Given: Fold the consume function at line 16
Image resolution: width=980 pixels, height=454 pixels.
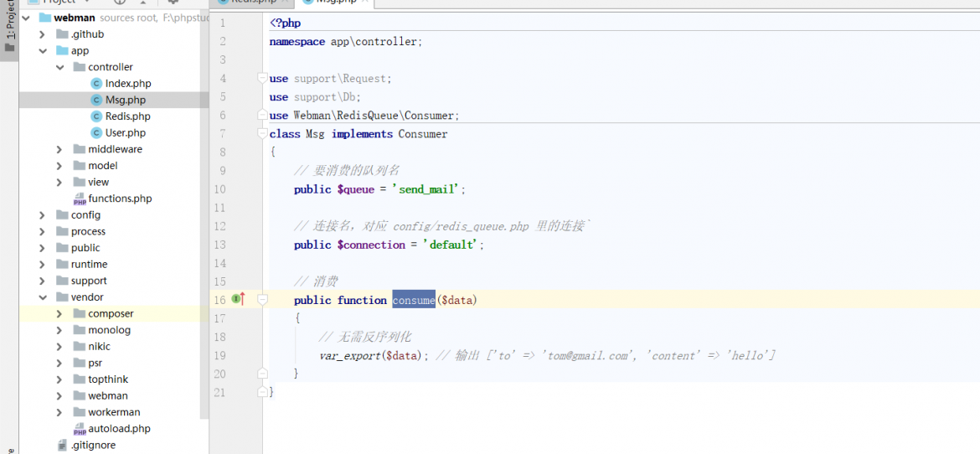Looking at the screenshot, I should tap(262, 300).
